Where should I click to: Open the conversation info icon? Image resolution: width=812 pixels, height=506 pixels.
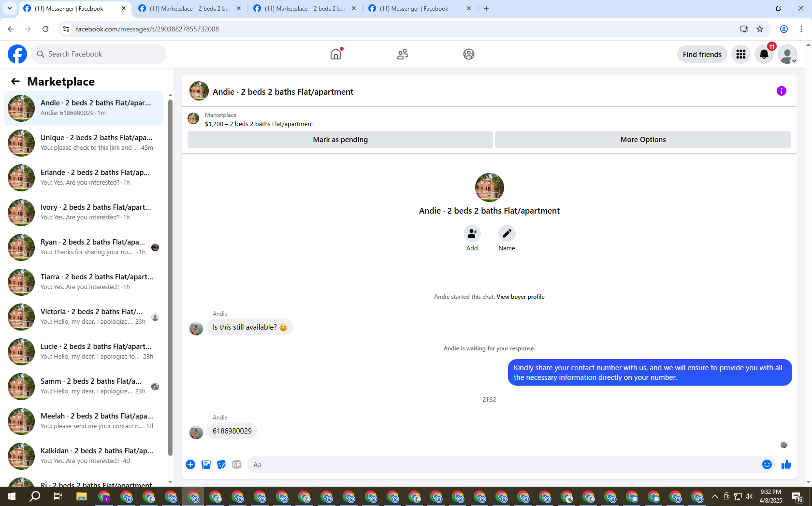[x=782, y=91]
